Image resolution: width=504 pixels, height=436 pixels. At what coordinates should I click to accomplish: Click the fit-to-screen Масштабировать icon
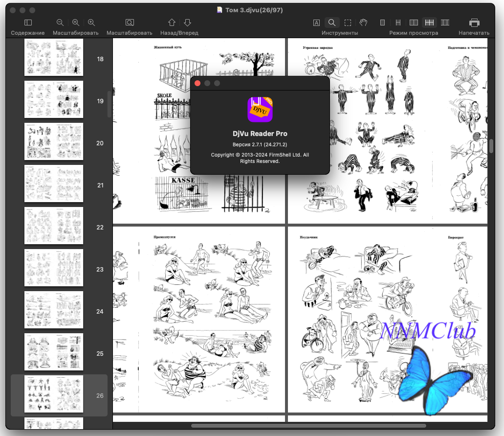[130, 23]
